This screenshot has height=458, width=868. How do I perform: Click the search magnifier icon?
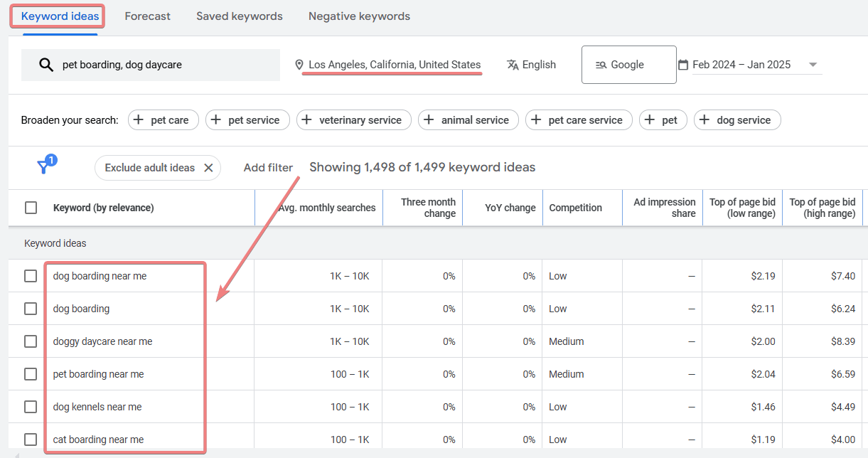click(46, 65)
